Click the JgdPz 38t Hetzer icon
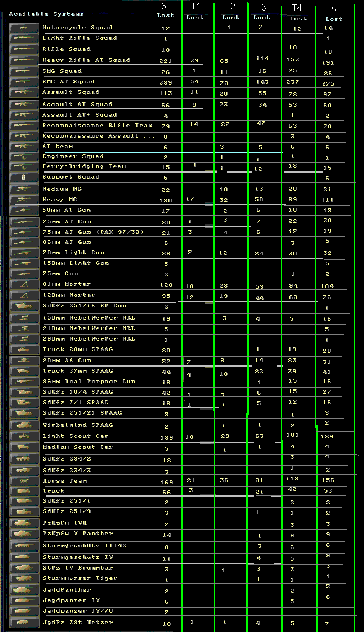Image resolution: width=364 pixels, height=632 pixels. coord(24,623)
